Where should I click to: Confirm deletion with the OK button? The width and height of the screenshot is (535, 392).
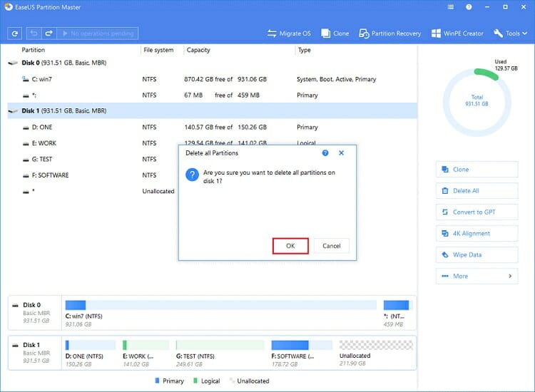click(290, 246)
